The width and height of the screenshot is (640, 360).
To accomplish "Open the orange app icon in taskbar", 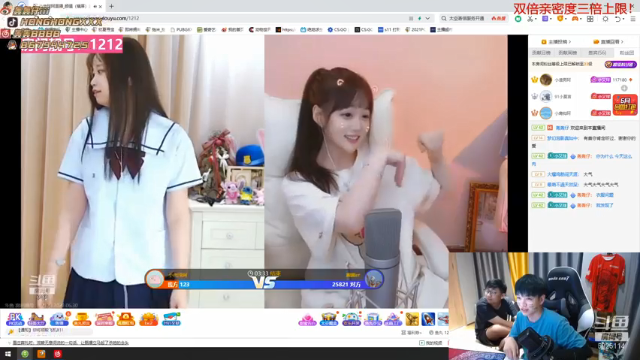I will point(41,354).
